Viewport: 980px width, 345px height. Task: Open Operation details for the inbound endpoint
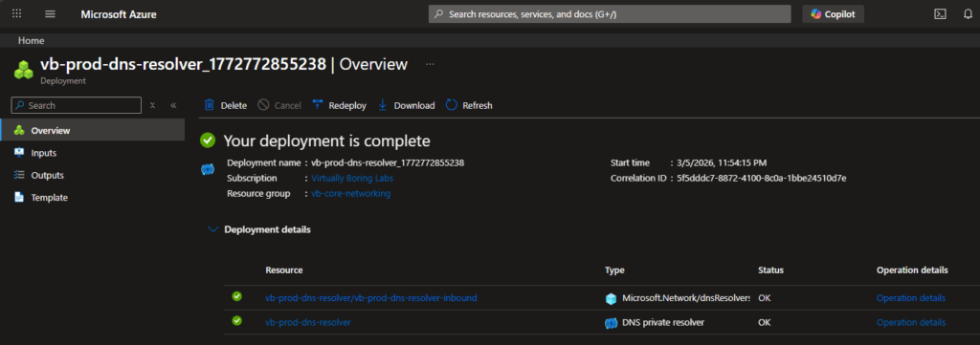[x=911, y=298]
